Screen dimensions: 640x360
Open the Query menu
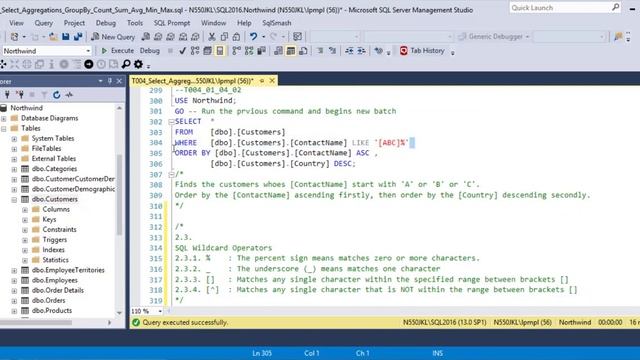(43, 23)
